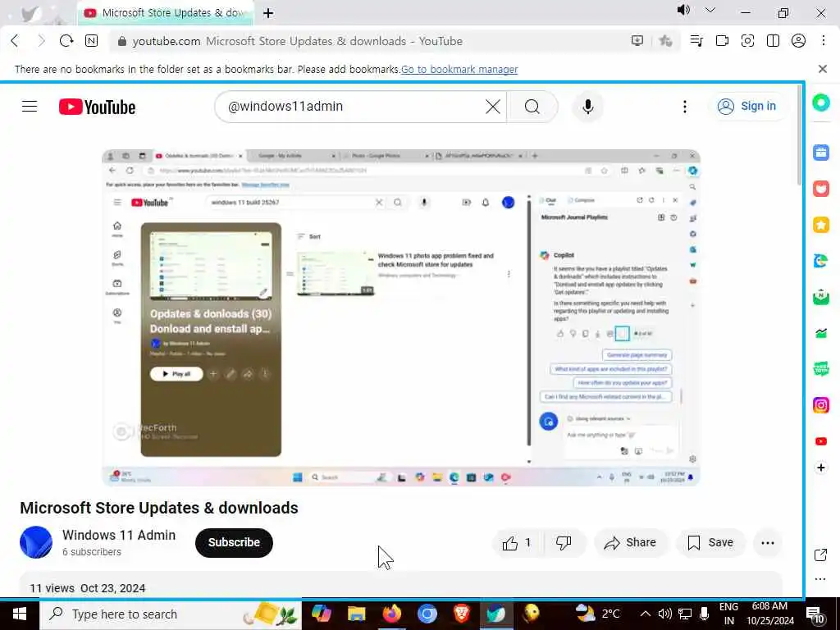Click the N icon beside reload
This screenshot has height=630, width=840.
[x=92, y=41]
